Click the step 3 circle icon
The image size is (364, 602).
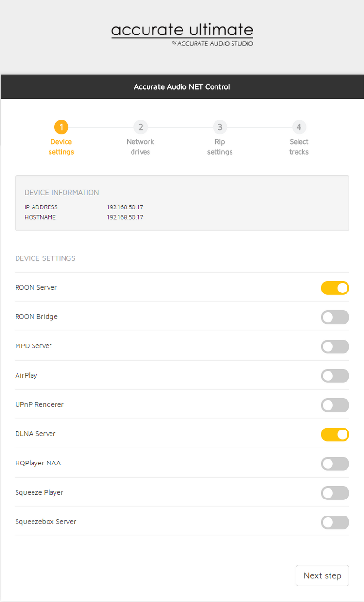(220, 127)
